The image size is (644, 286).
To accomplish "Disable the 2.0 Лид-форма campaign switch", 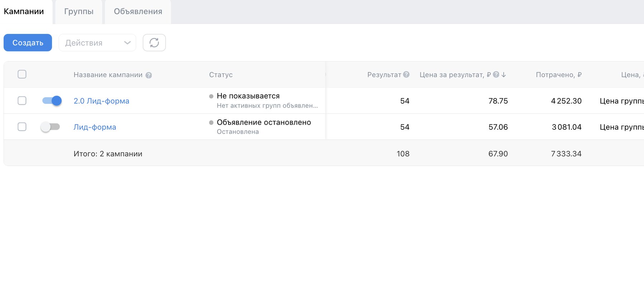I will 52,100.
